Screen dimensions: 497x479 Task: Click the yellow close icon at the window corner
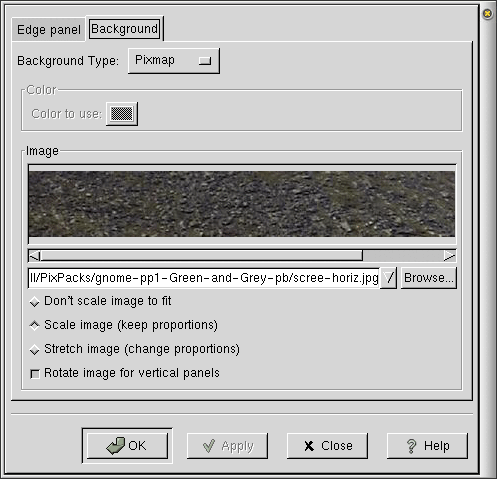point(487,14)
